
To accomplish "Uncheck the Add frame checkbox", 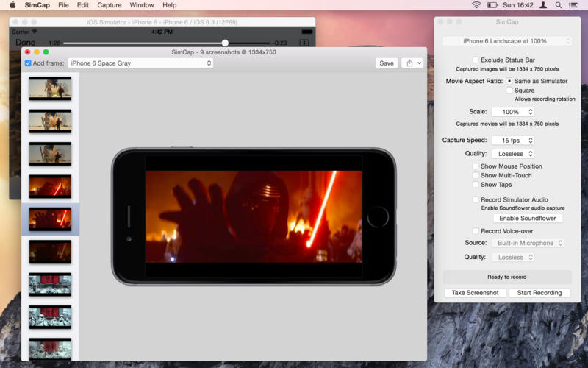I will click(28, 63).
